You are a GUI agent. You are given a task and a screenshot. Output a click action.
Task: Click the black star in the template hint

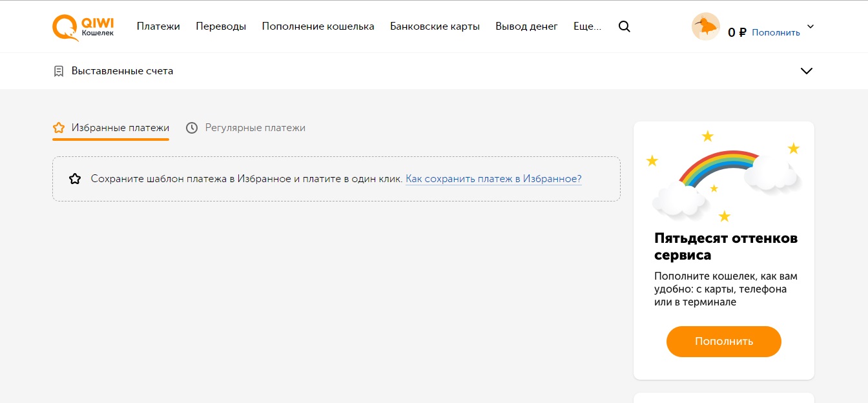[75, 179]
